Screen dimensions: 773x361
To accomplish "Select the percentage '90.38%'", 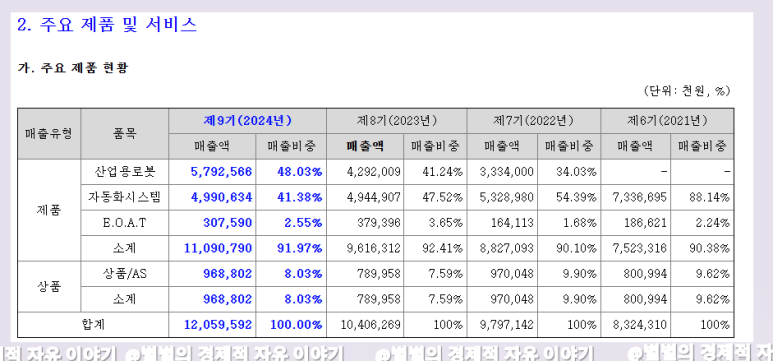I will pyautogui.click(x=709, y=248).
